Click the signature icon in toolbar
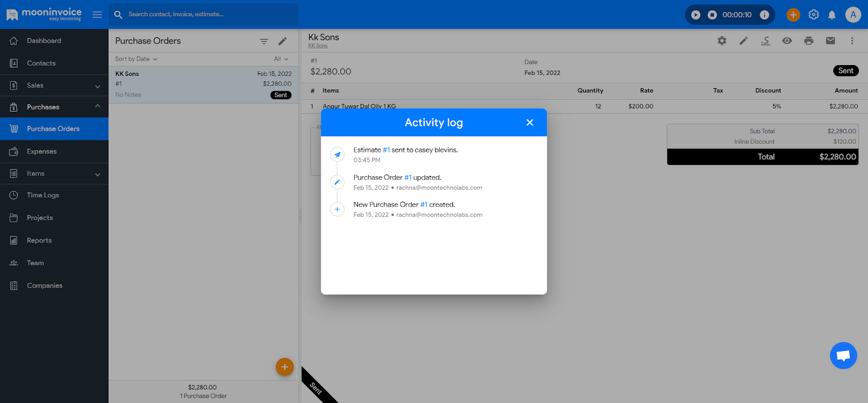The height and width of the screenshot is (403, 868). (765, 41)
